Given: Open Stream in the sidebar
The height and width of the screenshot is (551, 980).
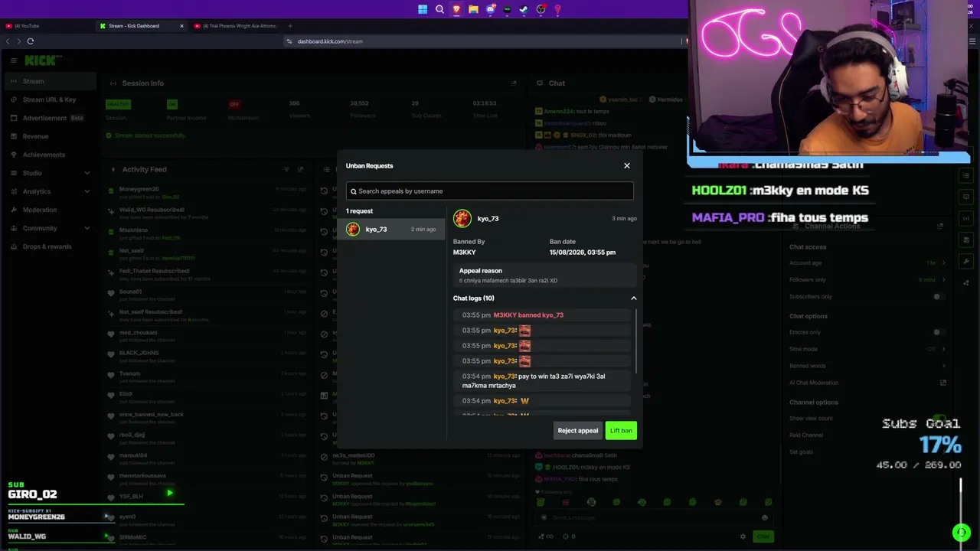Looking at the screenshot, I should click(50, 81).
